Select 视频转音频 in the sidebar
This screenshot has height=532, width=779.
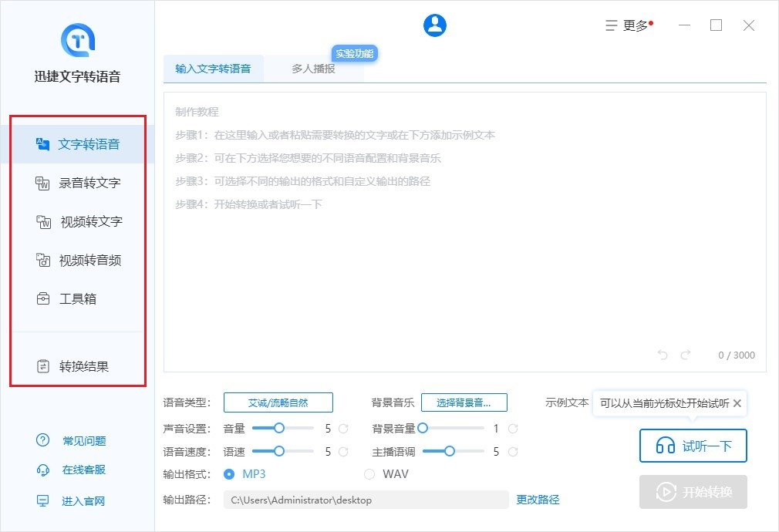click(77, 261)
